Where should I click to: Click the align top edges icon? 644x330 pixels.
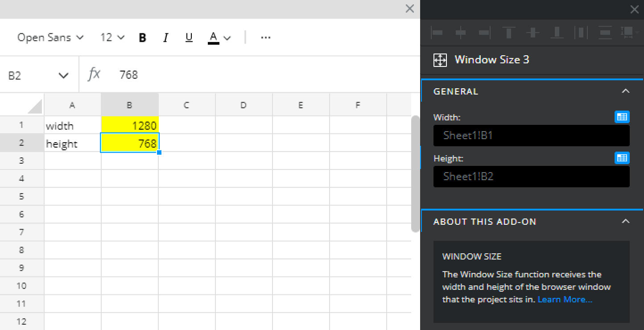(x=509, y=33)
